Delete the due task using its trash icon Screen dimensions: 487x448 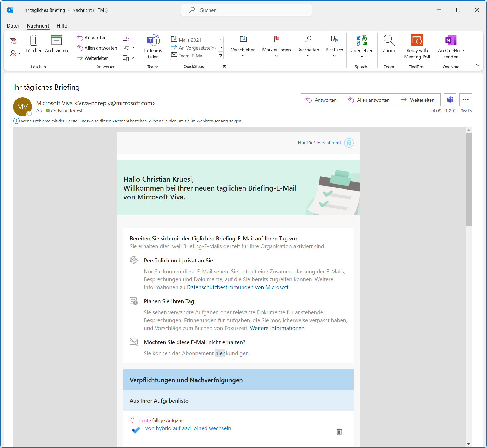pyautogui.click(x=339, y=432)
